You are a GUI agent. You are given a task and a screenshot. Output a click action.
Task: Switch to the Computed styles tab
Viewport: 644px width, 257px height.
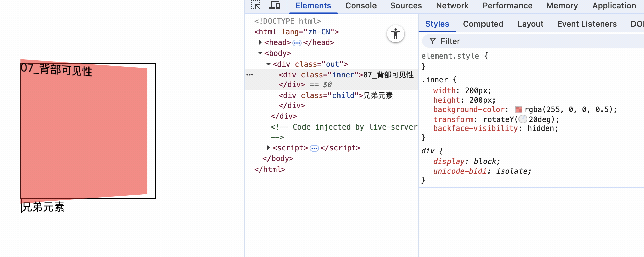[483, 24]
